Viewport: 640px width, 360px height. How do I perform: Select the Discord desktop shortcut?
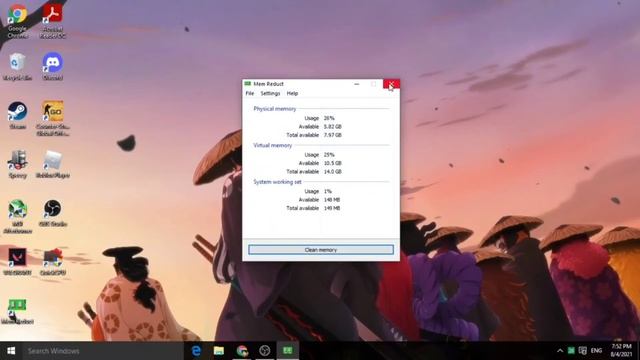pyautogui.click(x=53, y=67)
